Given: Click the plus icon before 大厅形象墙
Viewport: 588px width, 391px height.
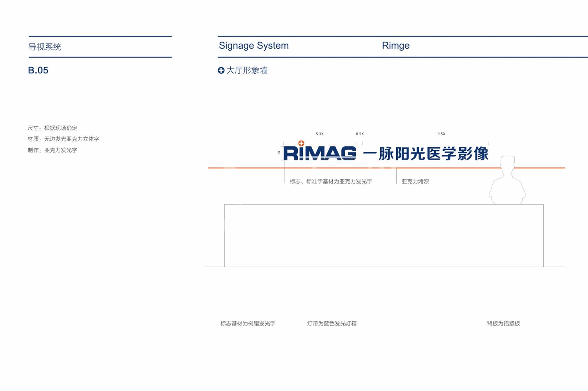Looking at the screenshot, I should [221, 70].
